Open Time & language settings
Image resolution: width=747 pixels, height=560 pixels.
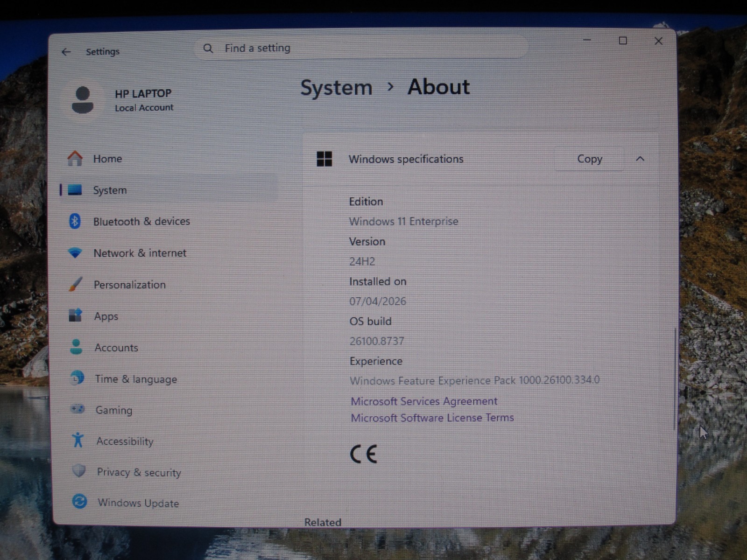(168, 379)
